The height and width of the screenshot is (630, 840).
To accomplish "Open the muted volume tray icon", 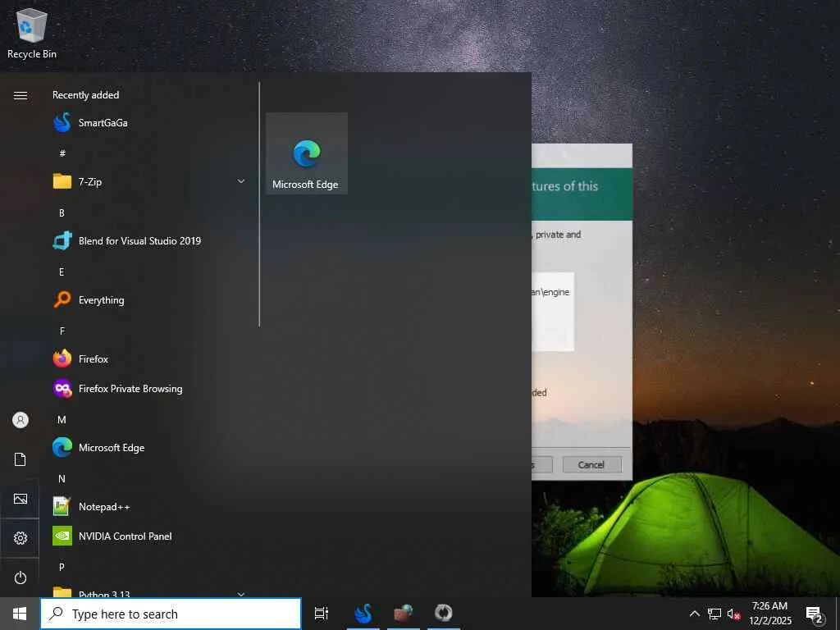I will coord(733,614).
